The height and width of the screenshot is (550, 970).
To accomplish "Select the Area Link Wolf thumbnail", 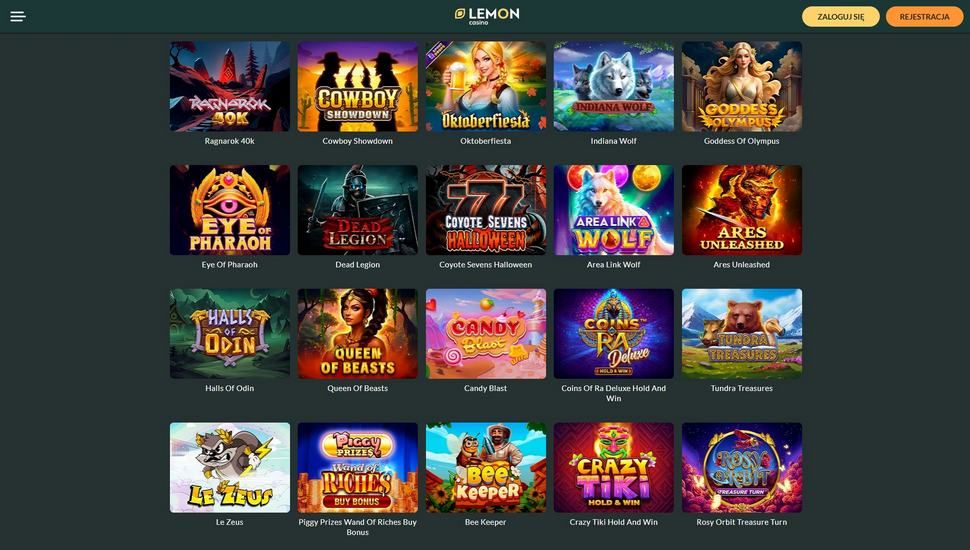I will pyautogui.click(x=614, y=210).
